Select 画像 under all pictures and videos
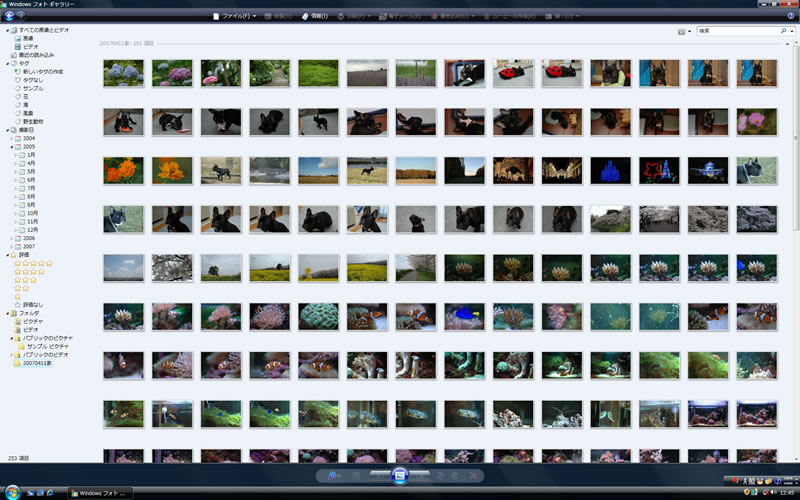 28,38
